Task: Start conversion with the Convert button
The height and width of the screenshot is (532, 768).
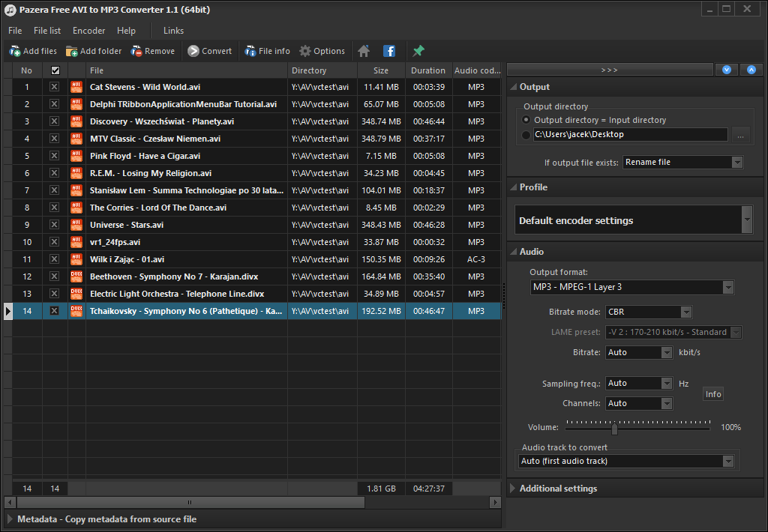Action: 210,51
